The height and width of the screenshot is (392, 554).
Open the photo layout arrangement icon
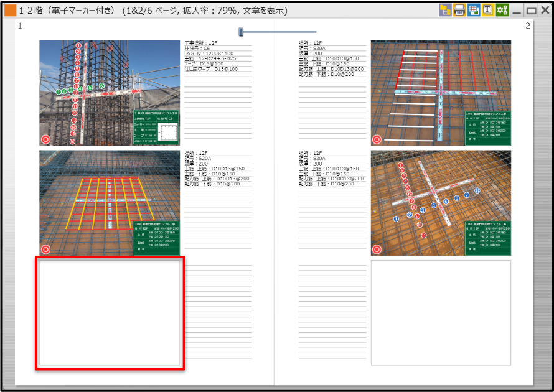[x=474, y=10]
